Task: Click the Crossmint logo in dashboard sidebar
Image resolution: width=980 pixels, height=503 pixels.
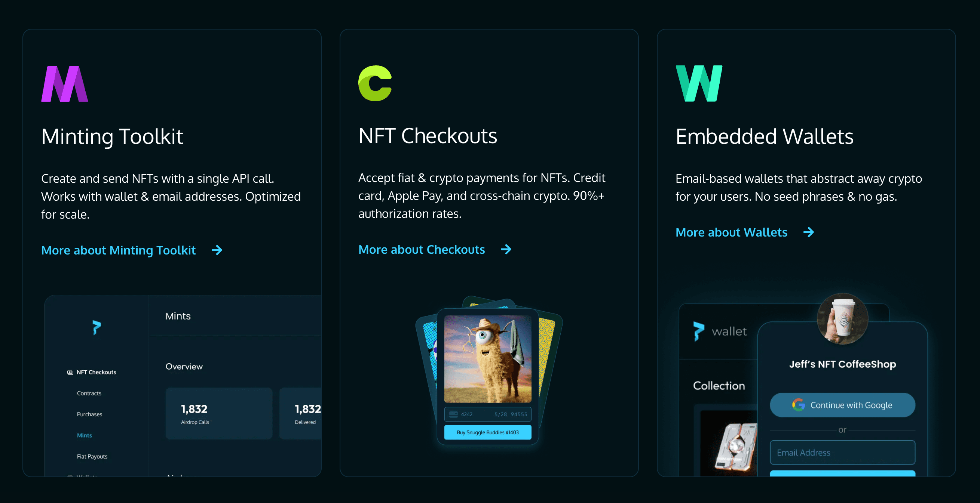Action: pyautogui.click(x=97, y=327)
